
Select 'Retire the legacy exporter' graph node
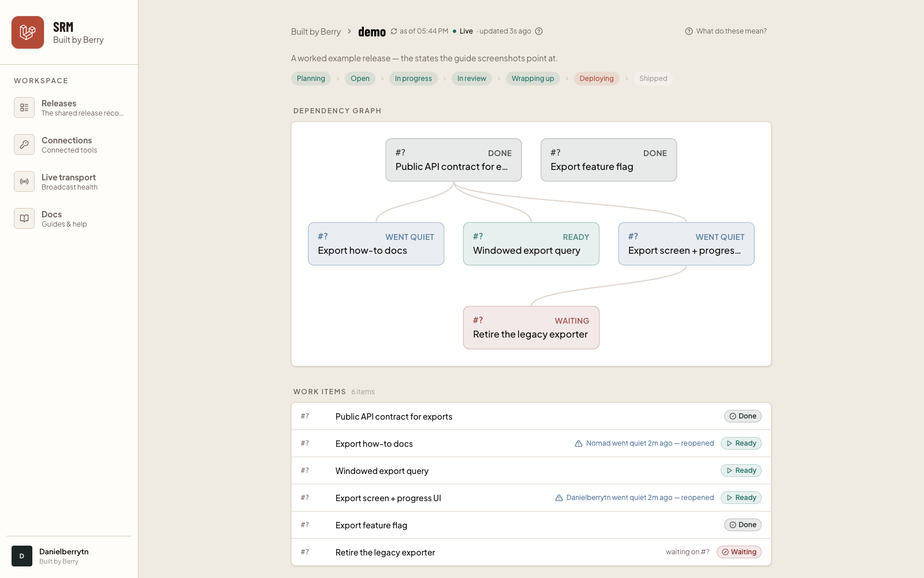click(531, 328)
